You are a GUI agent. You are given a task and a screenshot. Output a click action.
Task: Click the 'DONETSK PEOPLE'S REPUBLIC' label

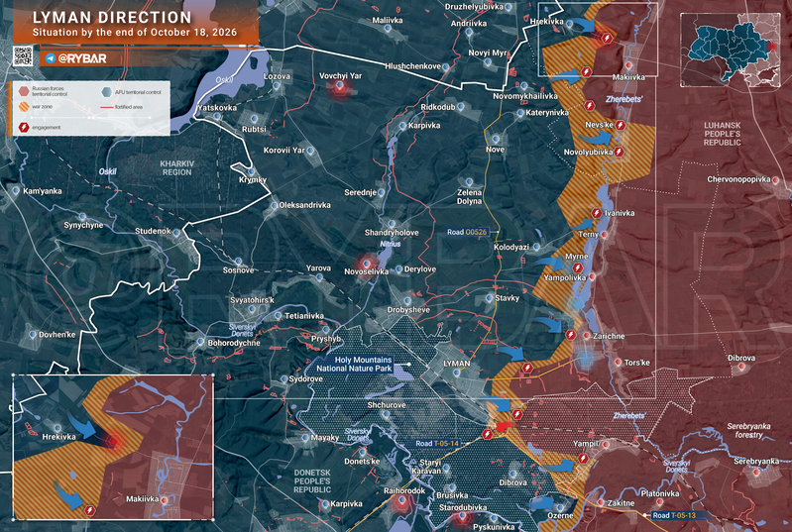(x=312, y=481)
